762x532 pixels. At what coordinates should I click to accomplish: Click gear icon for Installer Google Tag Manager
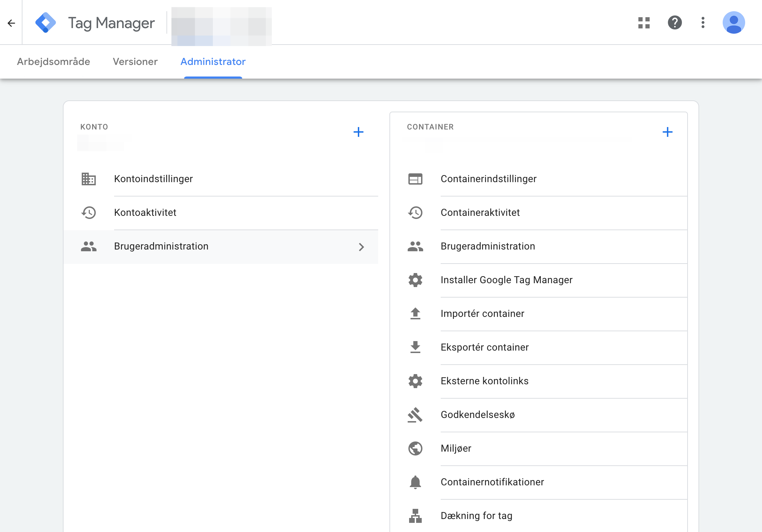pos(415,280)
